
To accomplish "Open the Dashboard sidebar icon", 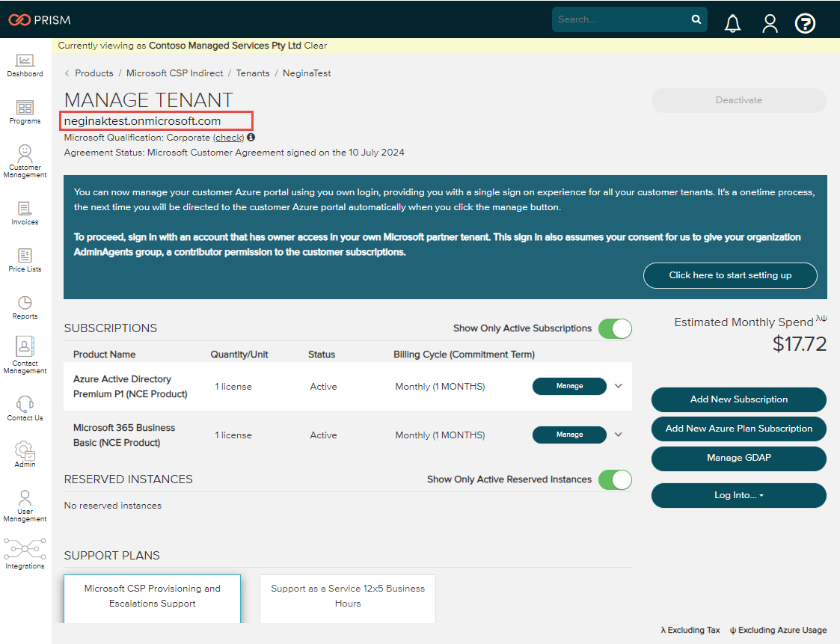I will click(25, 66).
